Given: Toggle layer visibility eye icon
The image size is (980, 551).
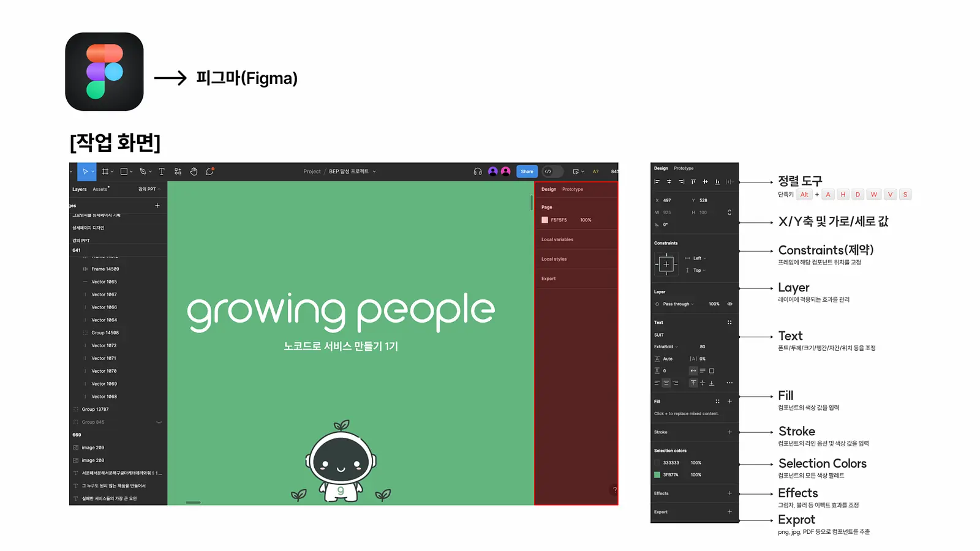Looking at the screenshot, I should (729, 304).
